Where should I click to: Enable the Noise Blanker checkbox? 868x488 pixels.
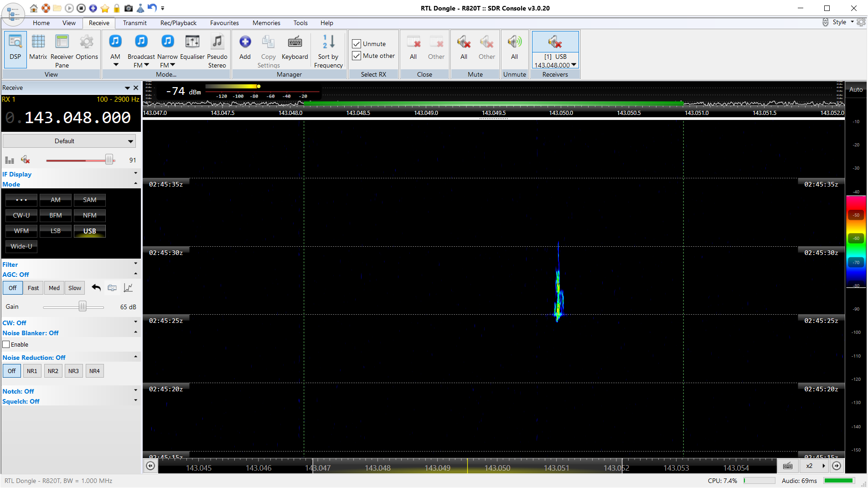[x=6, y=344]
